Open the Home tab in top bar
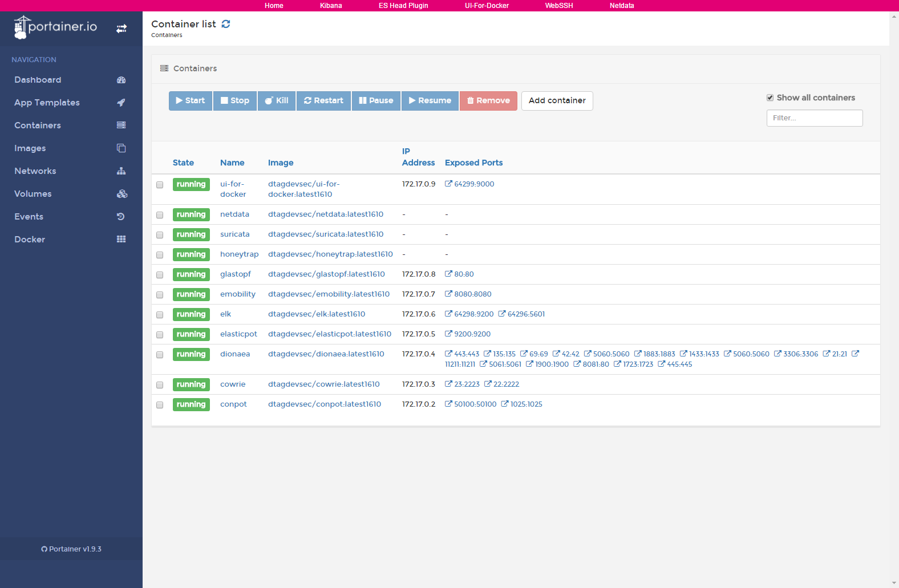 274,6
